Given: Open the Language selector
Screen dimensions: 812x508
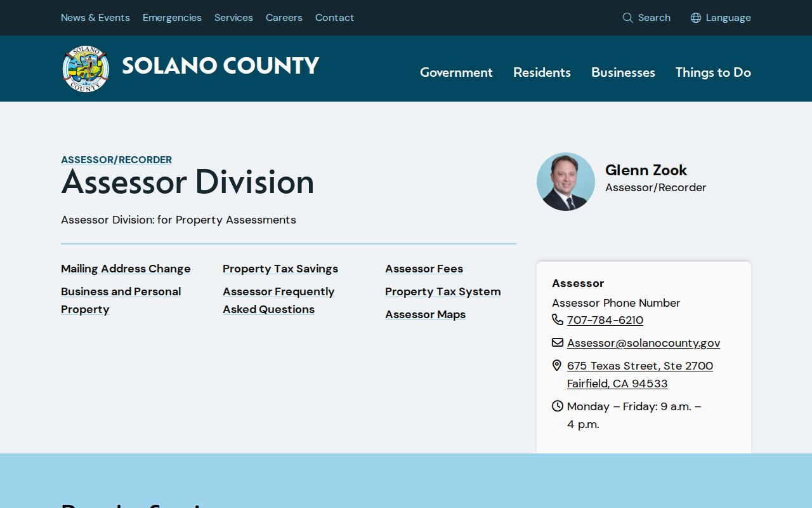Looking at the screenshot, I should (728, 18).
